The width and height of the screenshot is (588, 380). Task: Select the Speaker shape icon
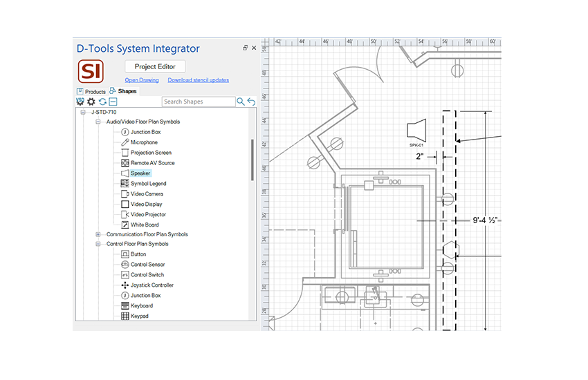[x=125, y=173]
